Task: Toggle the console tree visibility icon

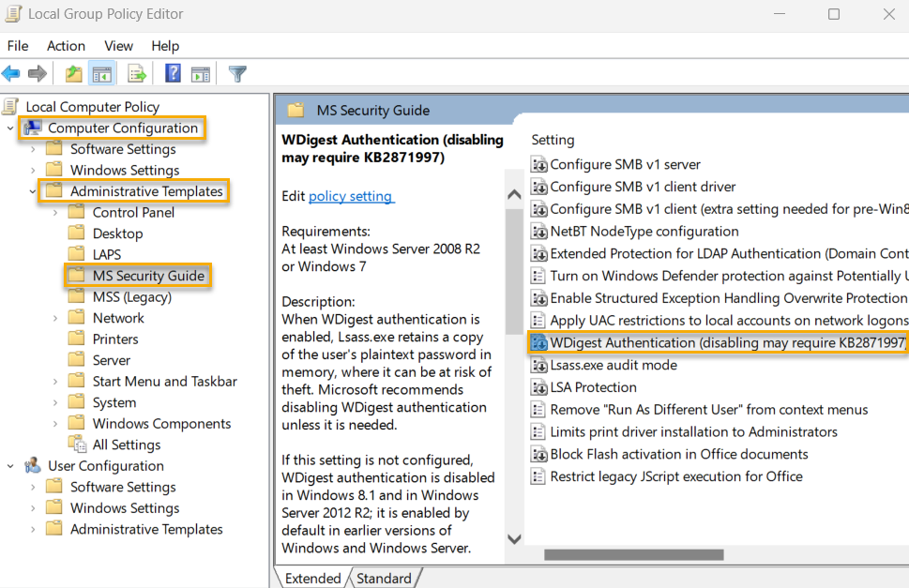Action: 101,73
